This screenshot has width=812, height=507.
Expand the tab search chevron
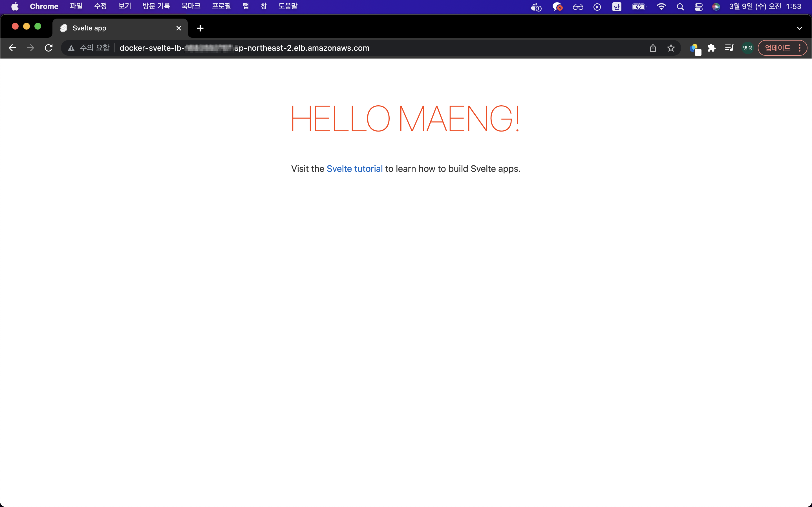pyautogui.click(x=799, y=28)
